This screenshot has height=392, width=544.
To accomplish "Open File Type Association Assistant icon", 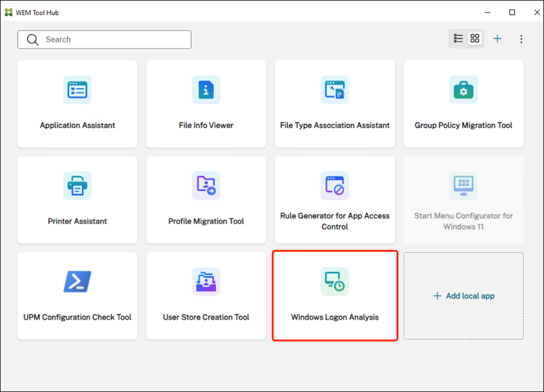I will pyautogui.click(x=335, y=90).
